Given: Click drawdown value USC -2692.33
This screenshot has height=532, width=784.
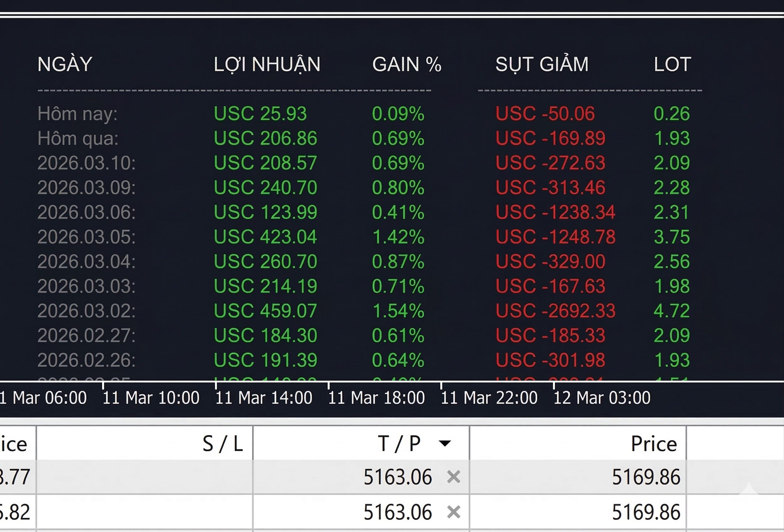Looking at the screenshot, I should (x=556, y=311).
